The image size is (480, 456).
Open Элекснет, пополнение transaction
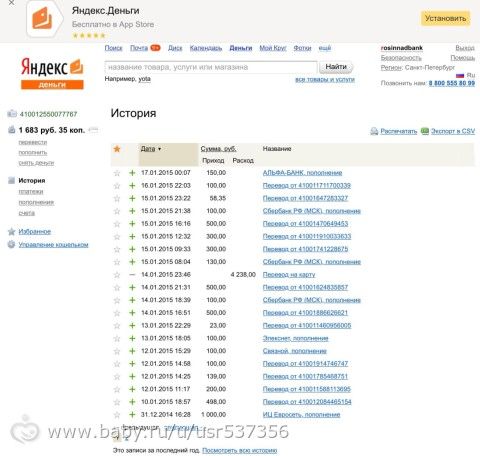point(295,338)
